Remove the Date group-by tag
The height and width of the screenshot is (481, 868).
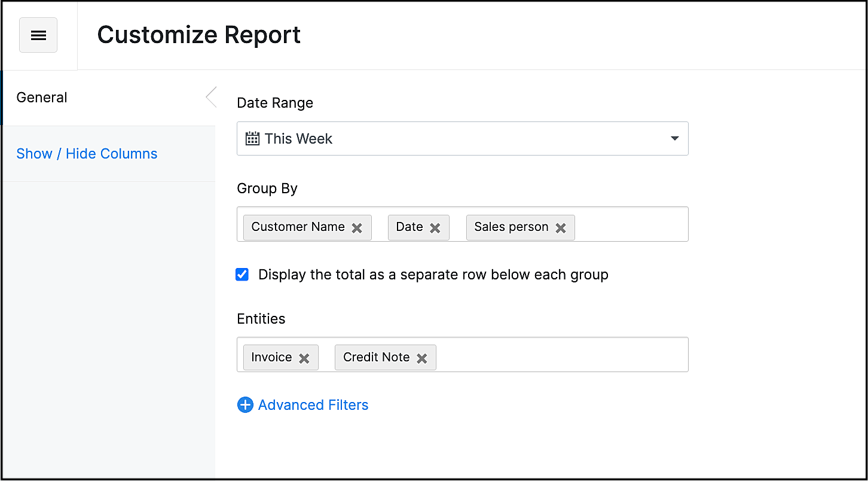pyautogui.click(x=435, y=228)
